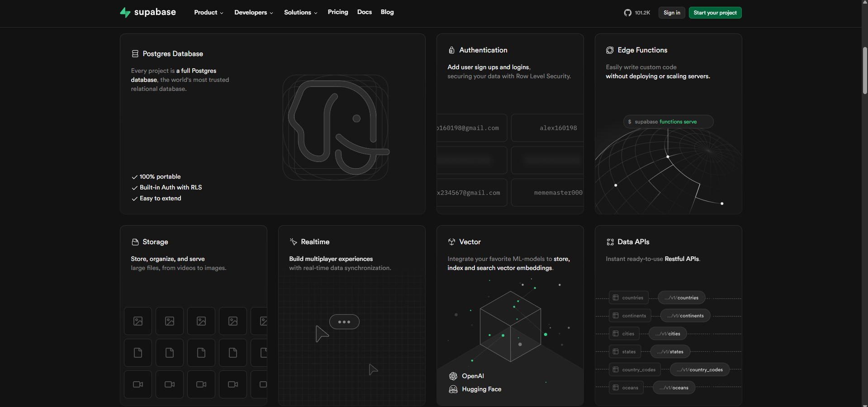Image resolution: width=868 pixels, height=407 pixels.
Task: Click the /v1/countries API endpoint pill
Action: pos(681,298)
